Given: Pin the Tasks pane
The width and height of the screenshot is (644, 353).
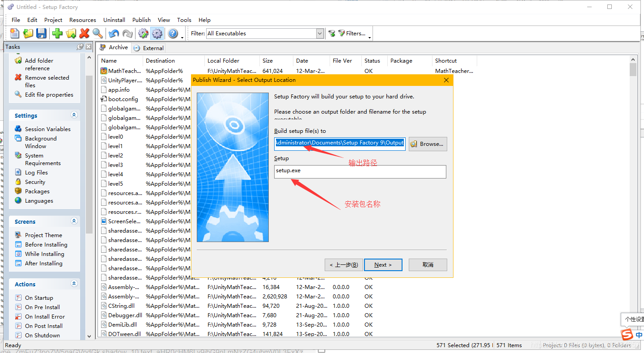Looking at the screenshot, I should pyautogui.click(x=80, y=47).
